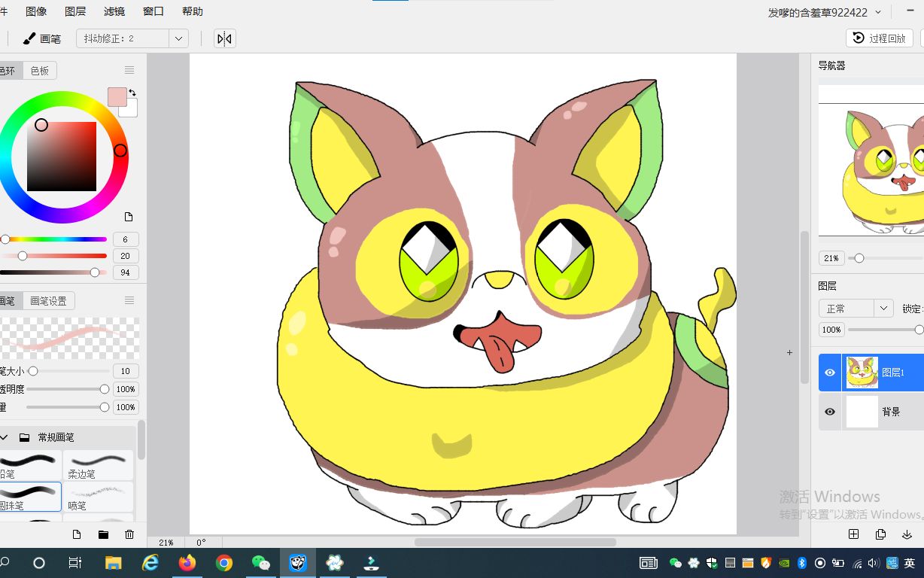924x578 pixels.
Task: Click brush size field showing 10
Action: (x=126, y=371)
